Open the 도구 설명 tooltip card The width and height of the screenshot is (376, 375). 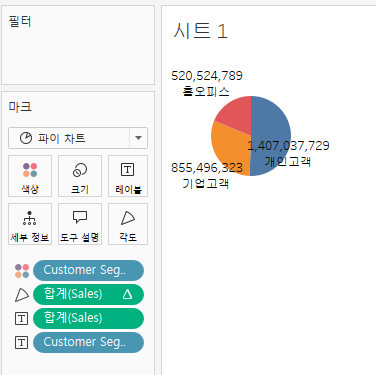tap(80, 224)
